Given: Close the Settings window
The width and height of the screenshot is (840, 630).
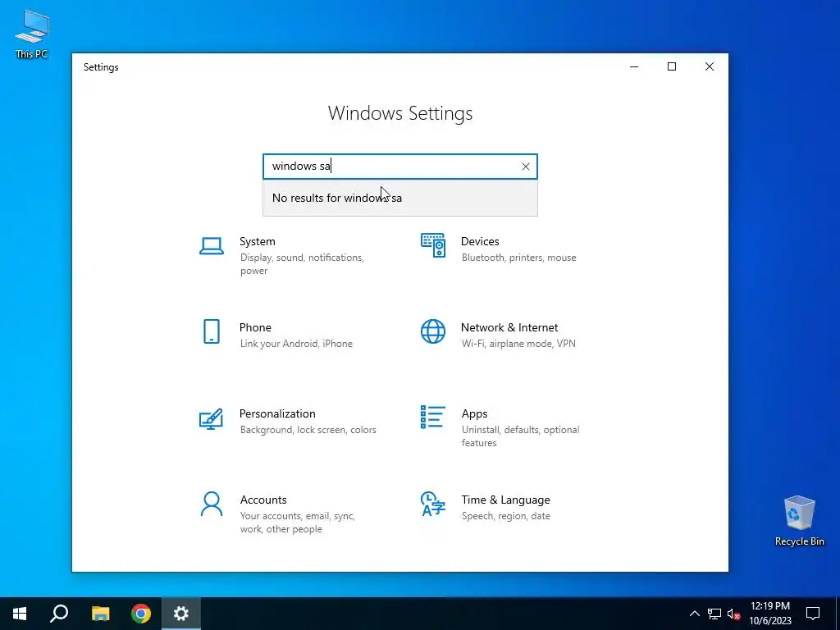Looking at the screenshot, I should pos(710,67).
